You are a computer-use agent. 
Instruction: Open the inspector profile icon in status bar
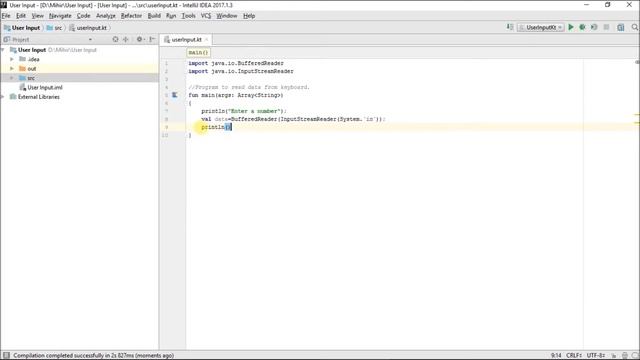624,356
